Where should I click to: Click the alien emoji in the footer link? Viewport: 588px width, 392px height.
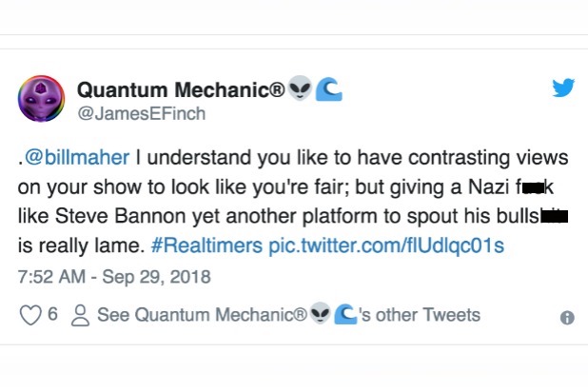tap(320, 315)
